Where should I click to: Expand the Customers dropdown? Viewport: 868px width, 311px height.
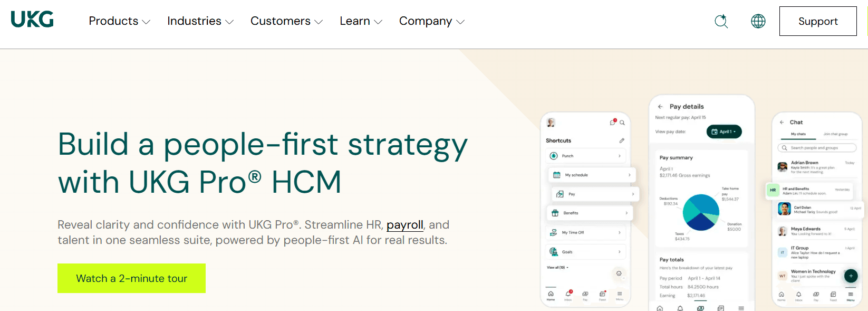(x=286, y=21)
